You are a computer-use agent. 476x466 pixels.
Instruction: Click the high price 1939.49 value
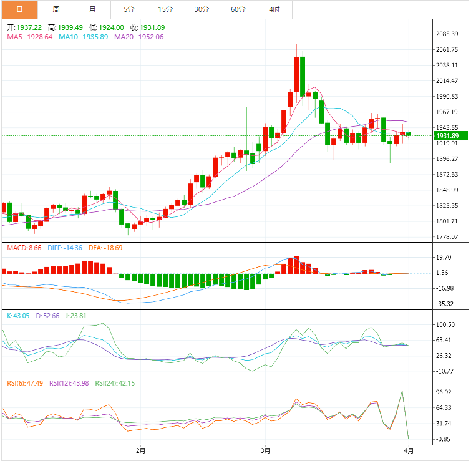point(70,27)
